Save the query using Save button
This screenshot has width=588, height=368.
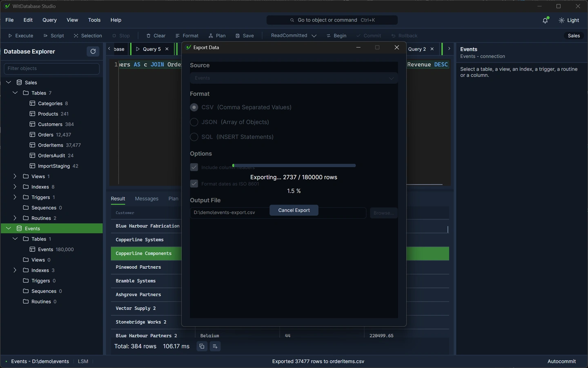[245, 35]
